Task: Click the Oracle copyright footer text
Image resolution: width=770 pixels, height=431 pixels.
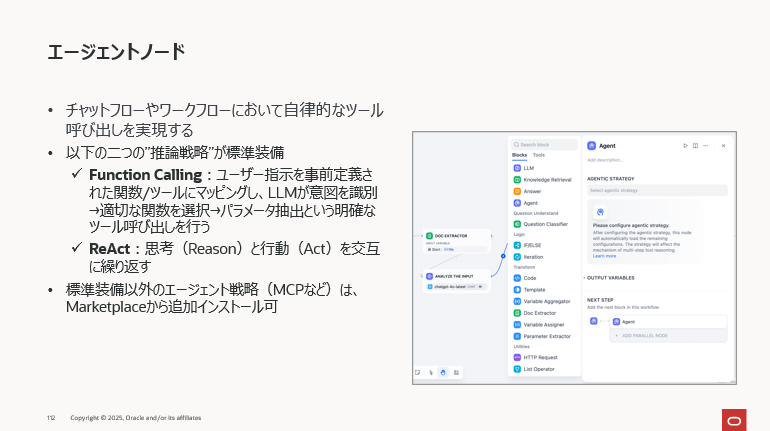Action: [136, 418]
